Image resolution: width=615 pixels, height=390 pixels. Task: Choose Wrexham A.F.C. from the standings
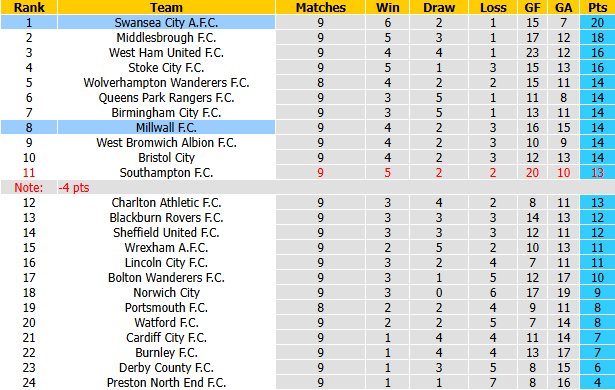[x=166, y=248]
